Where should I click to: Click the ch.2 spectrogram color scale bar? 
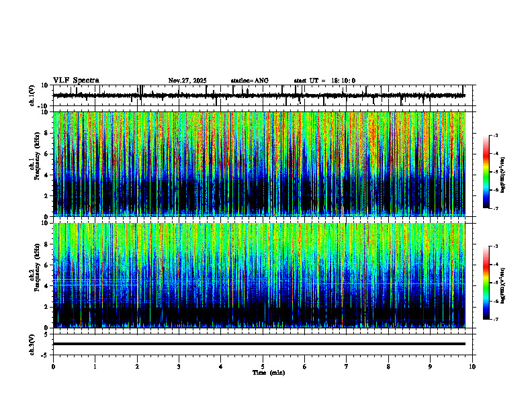486,283
